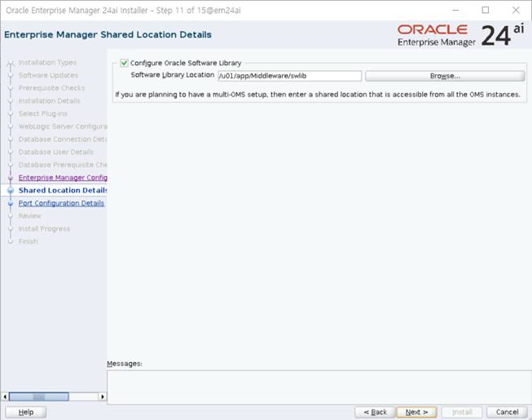Click the Port Configuration Details step bullet

(11, 203)
